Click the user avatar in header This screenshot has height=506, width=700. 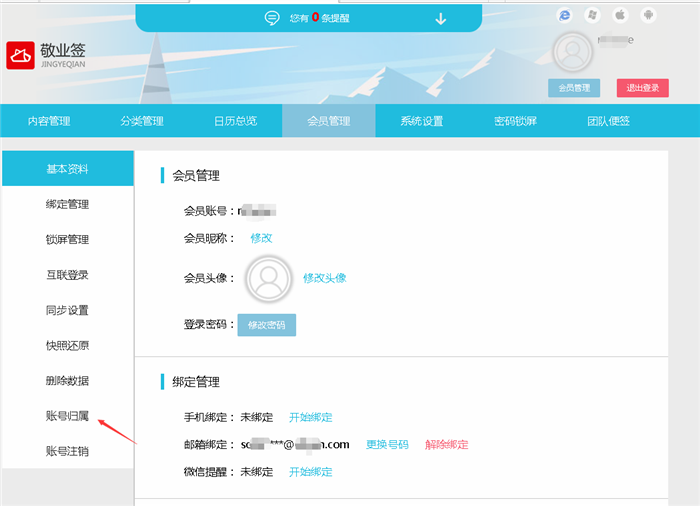(573, 52)
